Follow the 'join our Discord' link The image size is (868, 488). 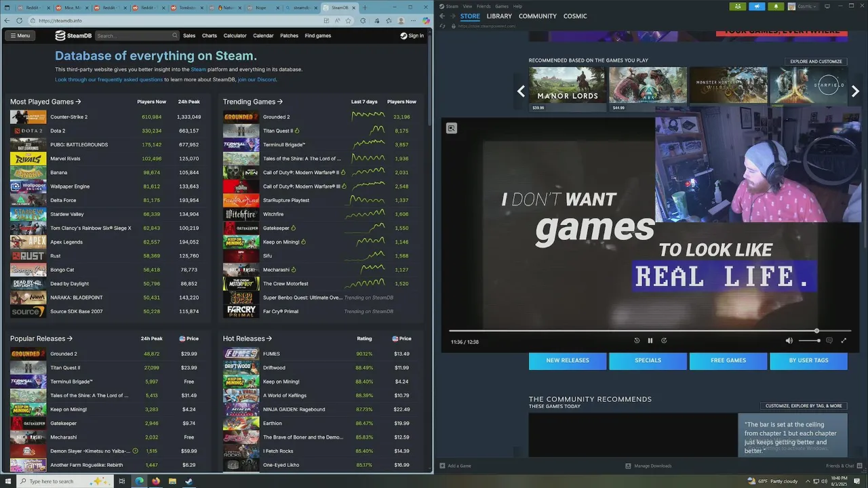click(x=256, y=79)
